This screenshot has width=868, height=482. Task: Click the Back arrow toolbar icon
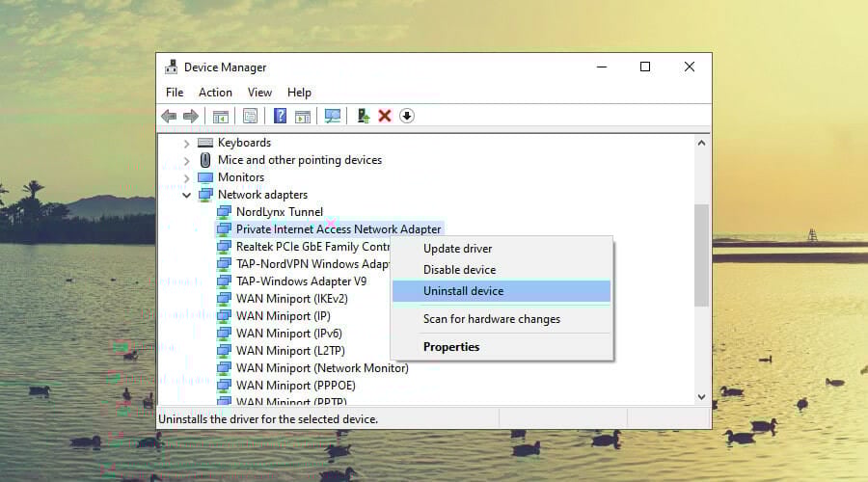pyautogui.click(x=169, y=117)
